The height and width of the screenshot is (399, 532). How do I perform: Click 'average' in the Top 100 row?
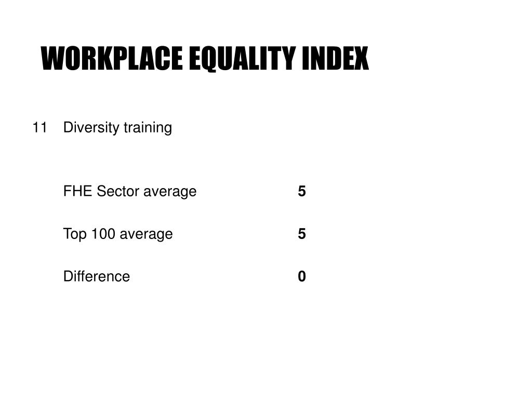[146, 235]
